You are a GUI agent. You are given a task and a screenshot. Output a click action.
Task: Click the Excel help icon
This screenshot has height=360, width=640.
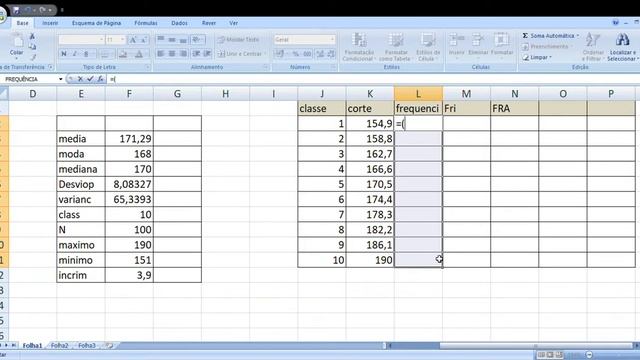click(x=616, y=23)
